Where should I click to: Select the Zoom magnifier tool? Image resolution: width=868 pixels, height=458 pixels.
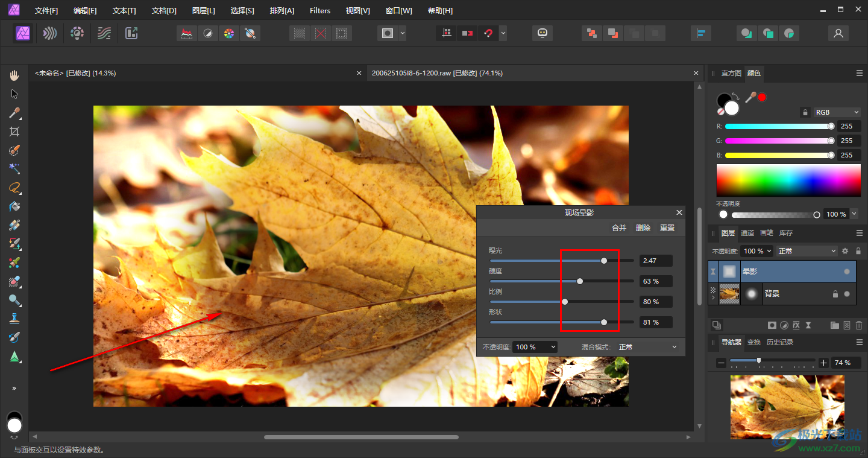coord(14,300)
